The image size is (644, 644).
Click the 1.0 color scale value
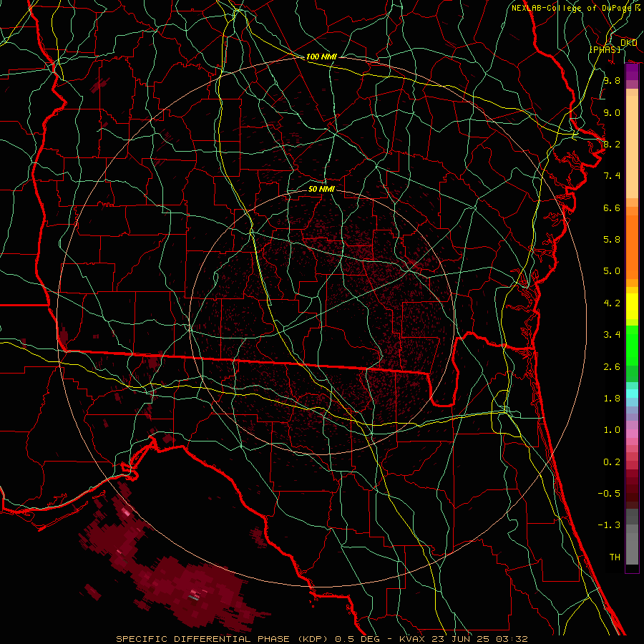click(612, 430)
